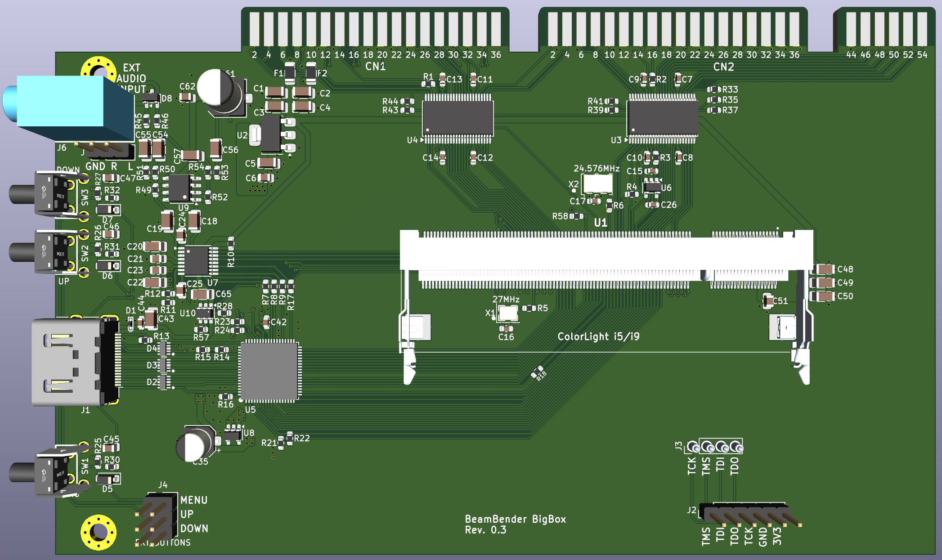The height and width of the screenshot is (560, 942).
Task: Click resistor R18 on the board
Action: tap(537, 372)
